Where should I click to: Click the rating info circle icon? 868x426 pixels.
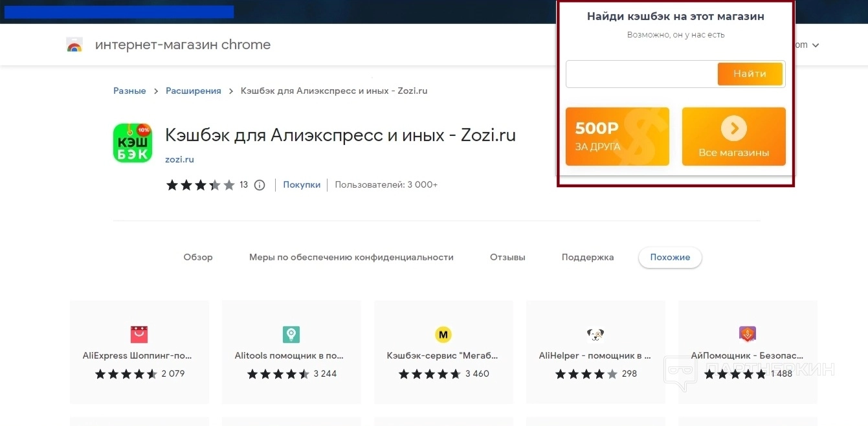pos(260,185)
